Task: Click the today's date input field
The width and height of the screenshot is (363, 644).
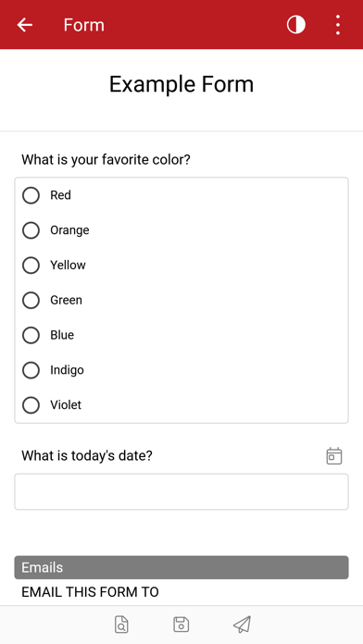Action: point(181,491)
